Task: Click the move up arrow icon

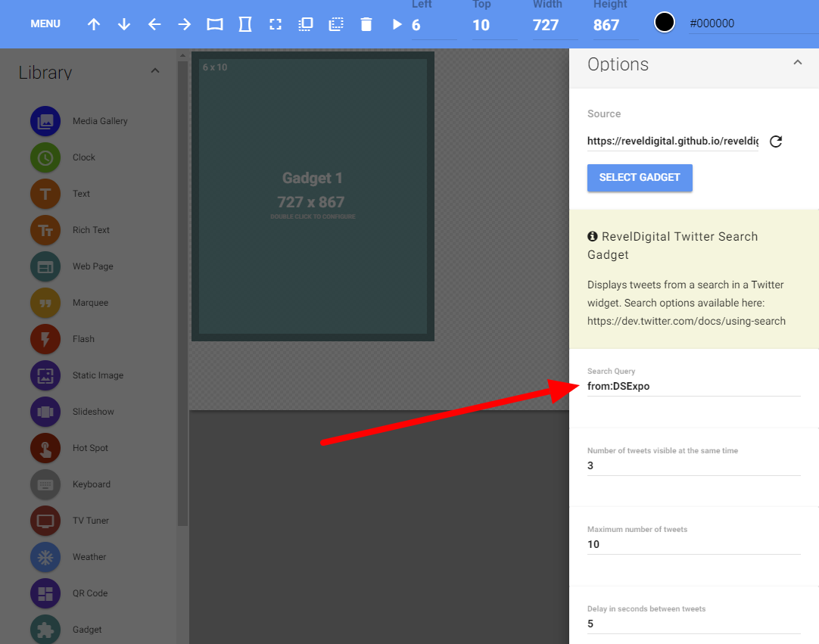Action: (94, 24)
